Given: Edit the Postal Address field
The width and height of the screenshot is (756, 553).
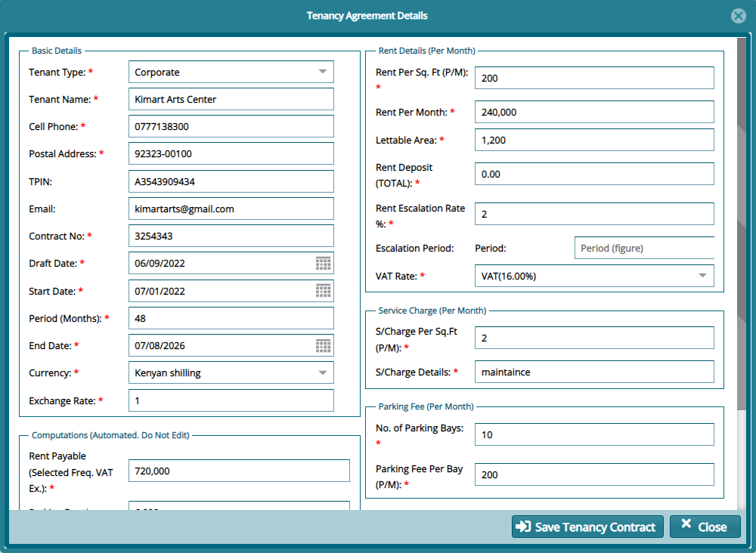Looking at the screenshot, I should (231, 153).
